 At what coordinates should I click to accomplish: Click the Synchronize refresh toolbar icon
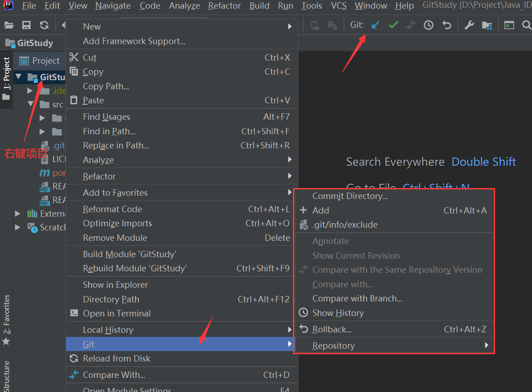[x=44, y=25]
